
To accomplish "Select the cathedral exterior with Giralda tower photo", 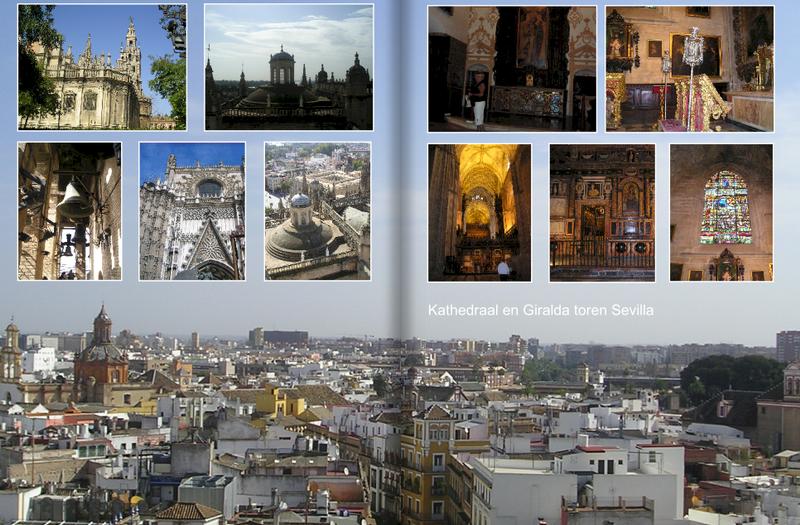I will pyautogui.click(x=102, y=67).
